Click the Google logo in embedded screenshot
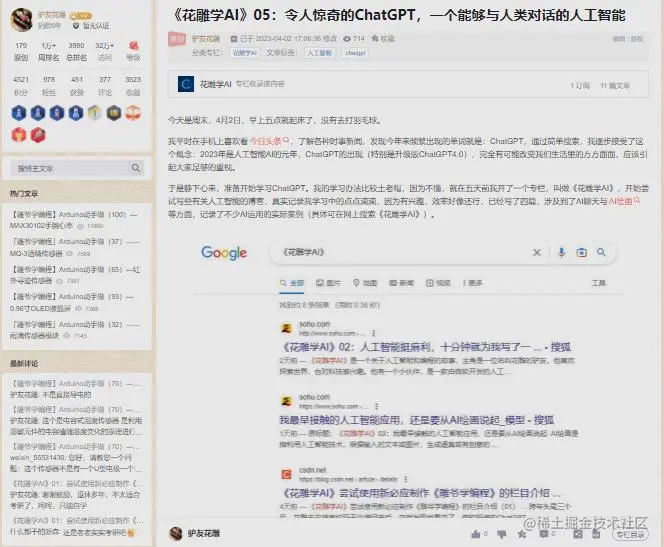Screen dimensions: 664x547 tap(224, 253)
